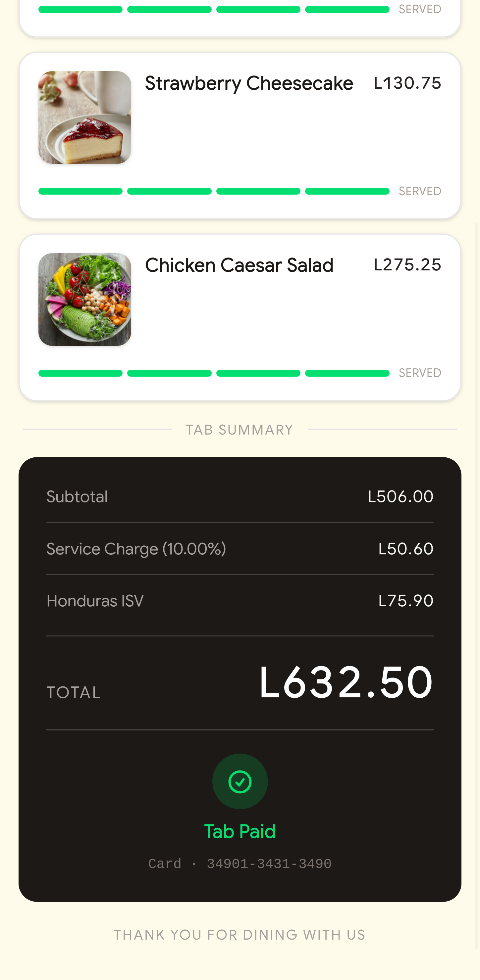Click the L130.75 cheesecake price
Screen dimensions: 480x980
[x=407, y=83]
